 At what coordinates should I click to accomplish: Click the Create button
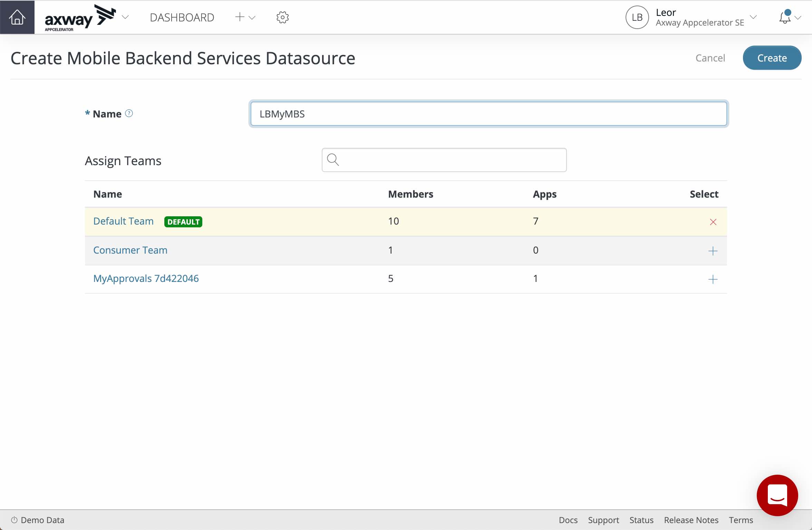pos(772,58)
